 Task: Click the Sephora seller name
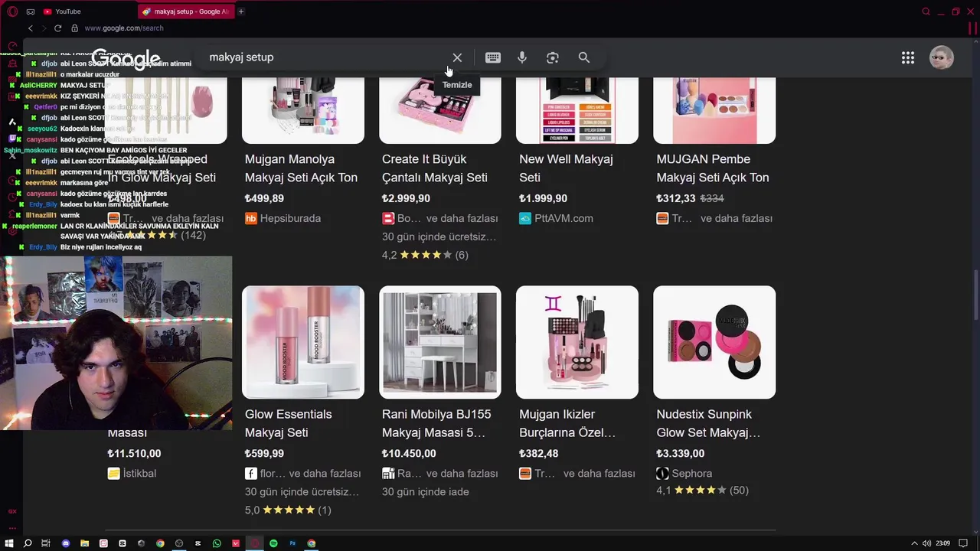tap(692, 474)
